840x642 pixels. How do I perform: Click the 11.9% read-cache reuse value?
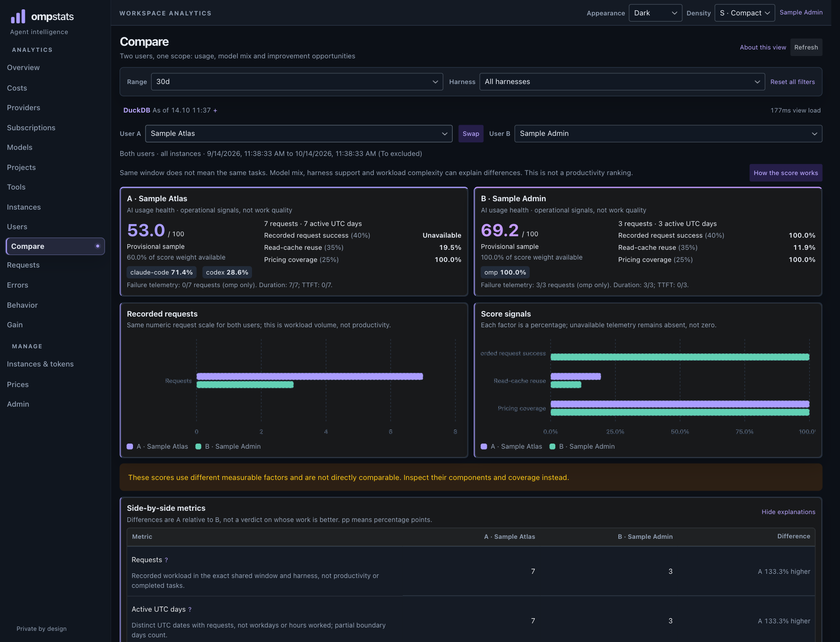(805, 248)
